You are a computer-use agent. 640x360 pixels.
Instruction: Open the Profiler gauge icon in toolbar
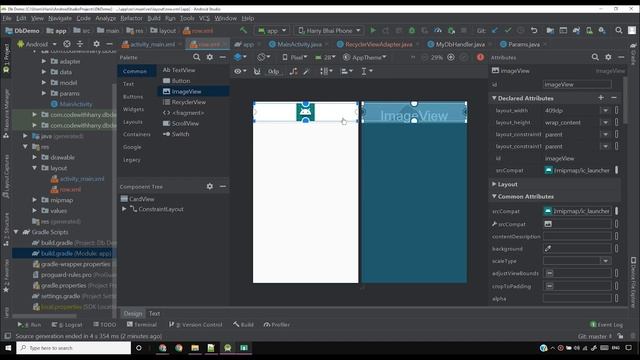(x=438, y=30)
